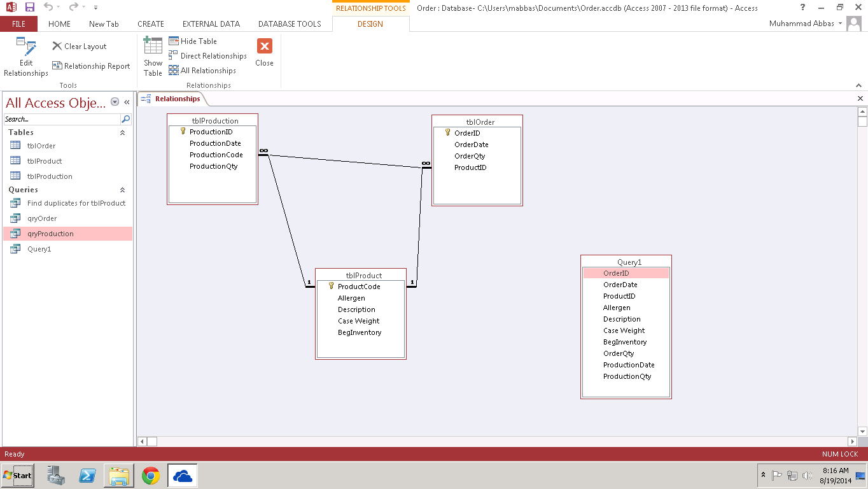This screenshot has height=489, width=868.
Task: Open the Edit Relationships tool
Action: click(x=26, y=57)
